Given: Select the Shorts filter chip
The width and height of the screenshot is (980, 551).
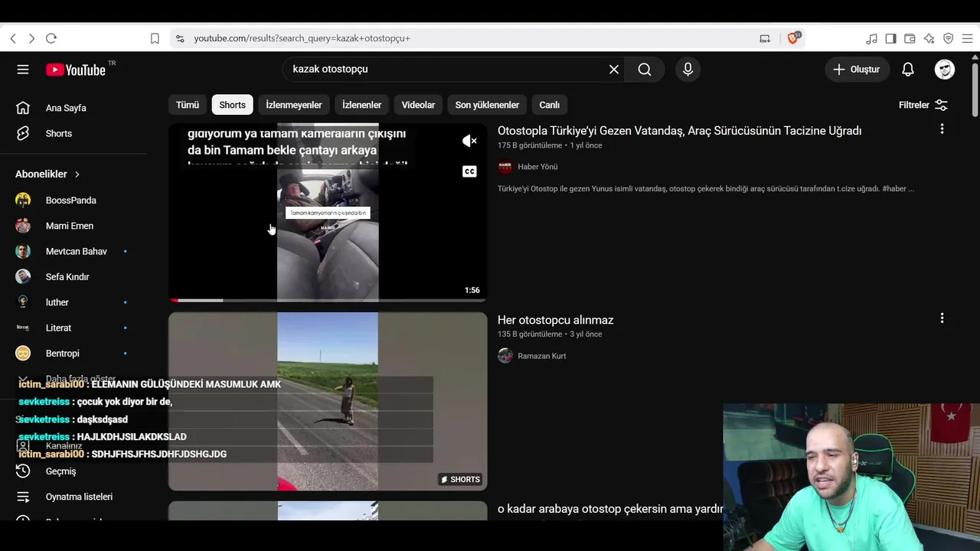Looking at the screenshot, I should pyautogui.click(x=232, y=105).
